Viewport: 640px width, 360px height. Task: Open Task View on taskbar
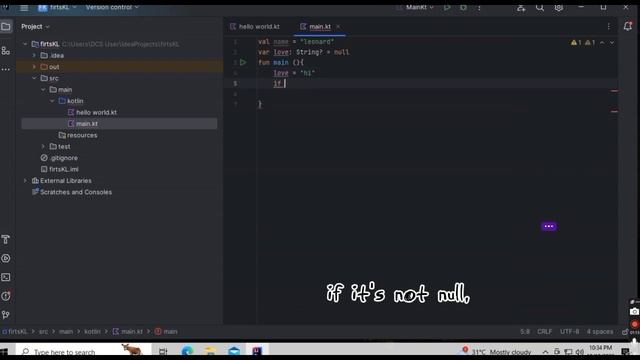pyautogui.click(x=163, y=351)
